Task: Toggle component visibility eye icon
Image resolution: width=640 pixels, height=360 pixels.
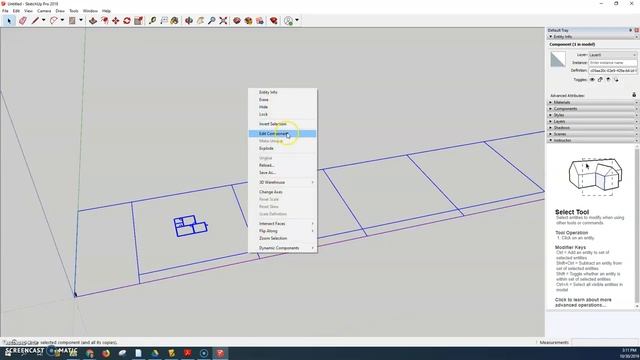Action: 592,80
